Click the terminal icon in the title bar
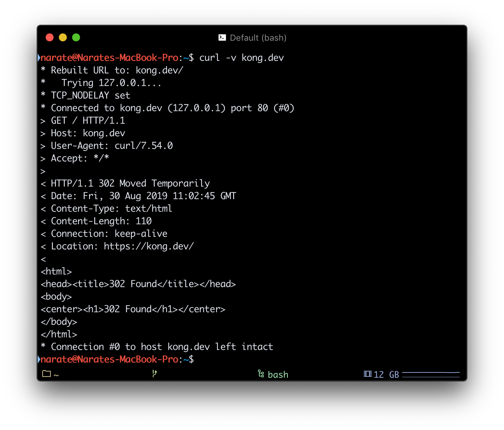Viewport: 504px width, 430px height. click(222, 38)
